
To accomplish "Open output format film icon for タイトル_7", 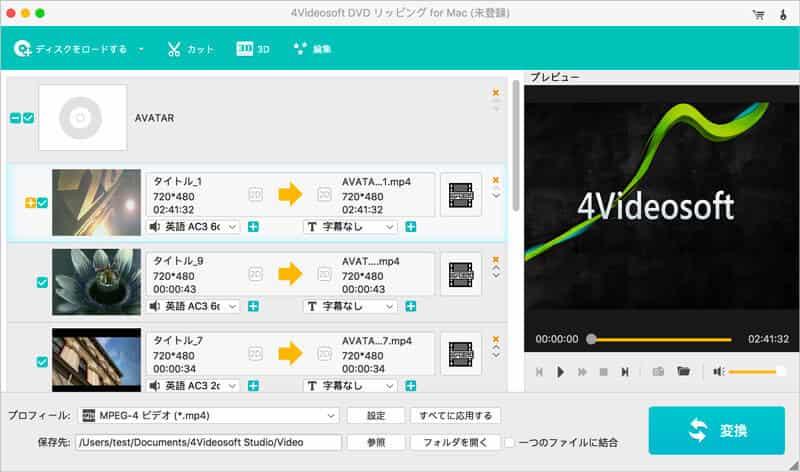I will [x=461, y=354].
